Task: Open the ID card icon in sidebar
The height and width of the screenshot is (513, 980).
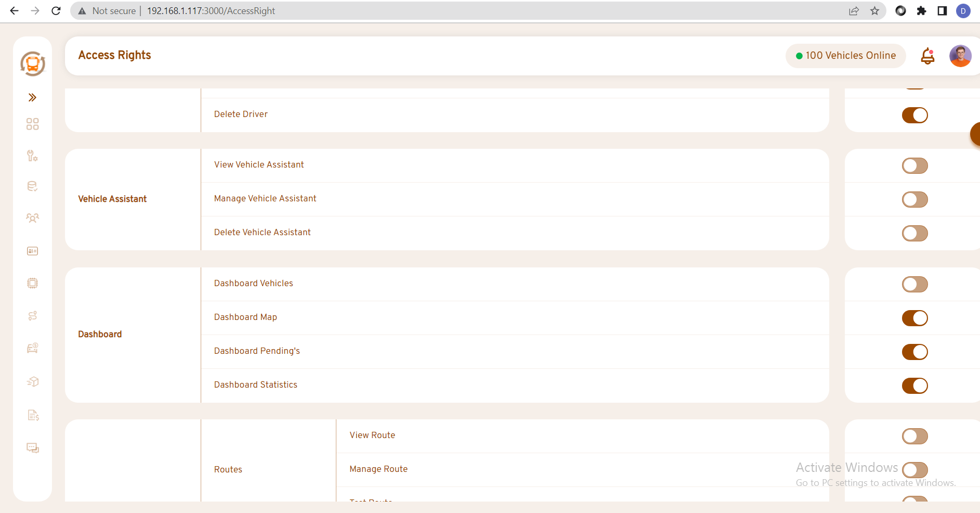Action: pyautogui.click(x=32, y=251)
